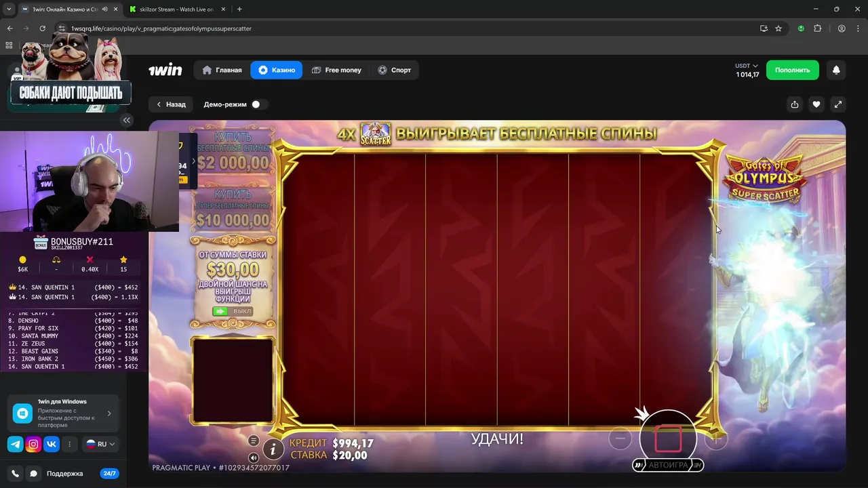Buy free spins for $2 000,00
Viewport: 868px width, 488px height.
tap(233, 152)
